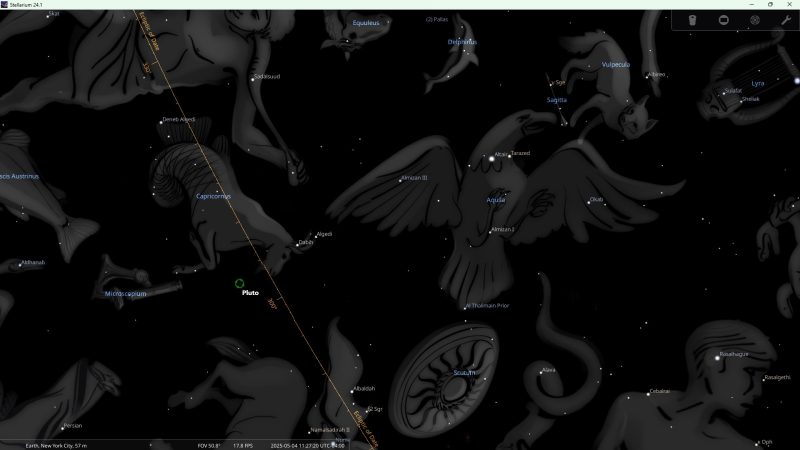Click the 2025-05-04 date and time readout
Viewport: 800px width, 450px height.
(308, 446)
